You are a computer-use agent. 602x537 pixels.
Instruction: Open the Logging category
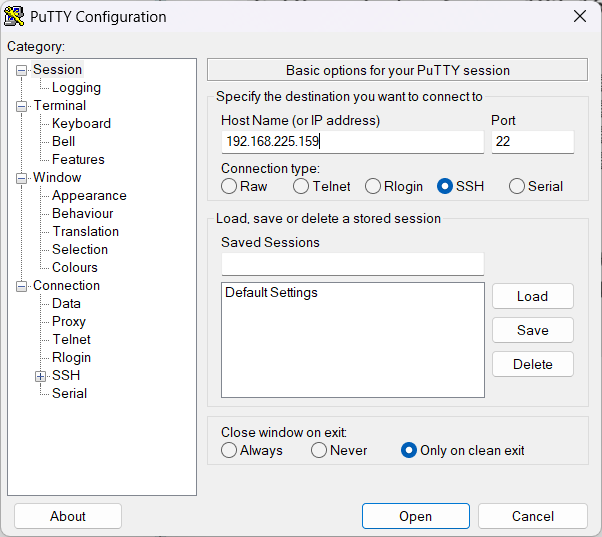[76, 88]
